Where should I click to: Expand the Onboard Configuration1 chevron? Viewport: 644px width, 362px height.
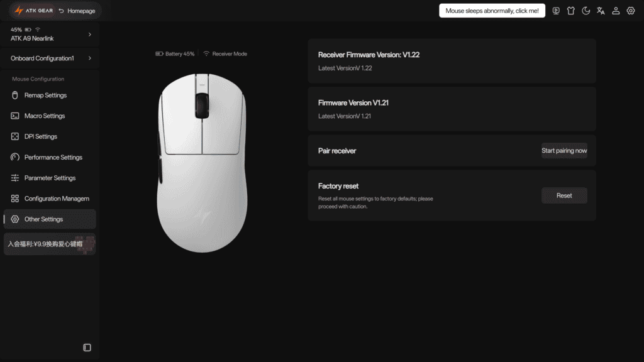pyautogui.click(x=89, y=58)
